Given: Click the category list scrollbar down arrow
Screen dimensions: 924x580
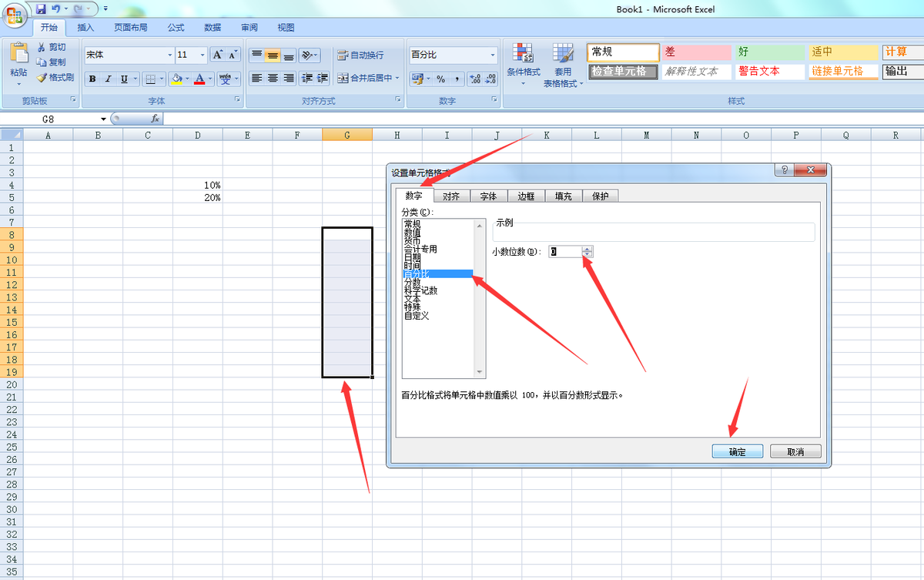Looking at the screenshot, I should (480, 372).
